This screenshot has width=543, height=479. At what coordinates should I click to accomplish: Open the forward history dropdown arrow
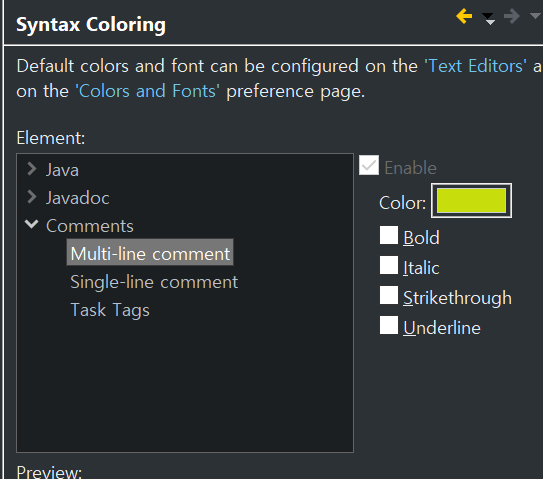tap(536, 15)
